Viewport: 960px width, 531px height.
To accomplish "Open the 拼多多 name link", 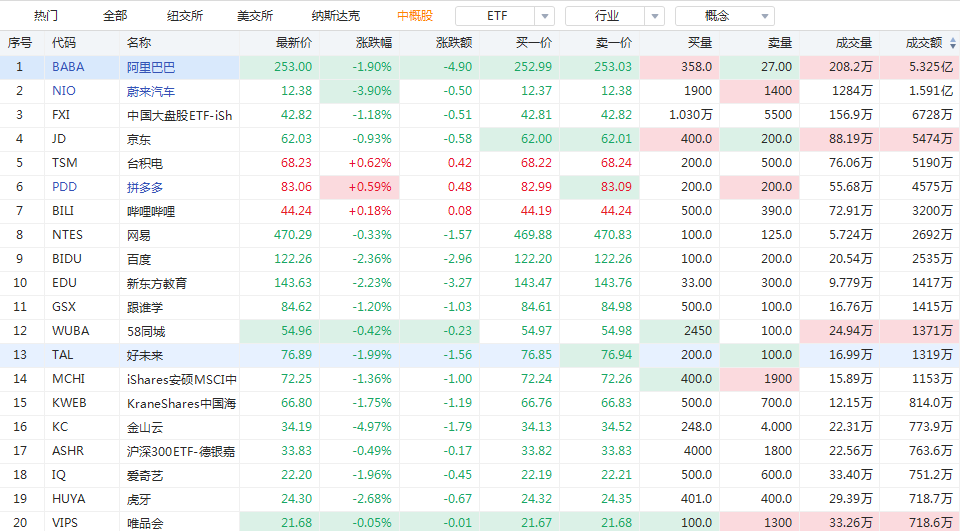I will tap(145, 187).
